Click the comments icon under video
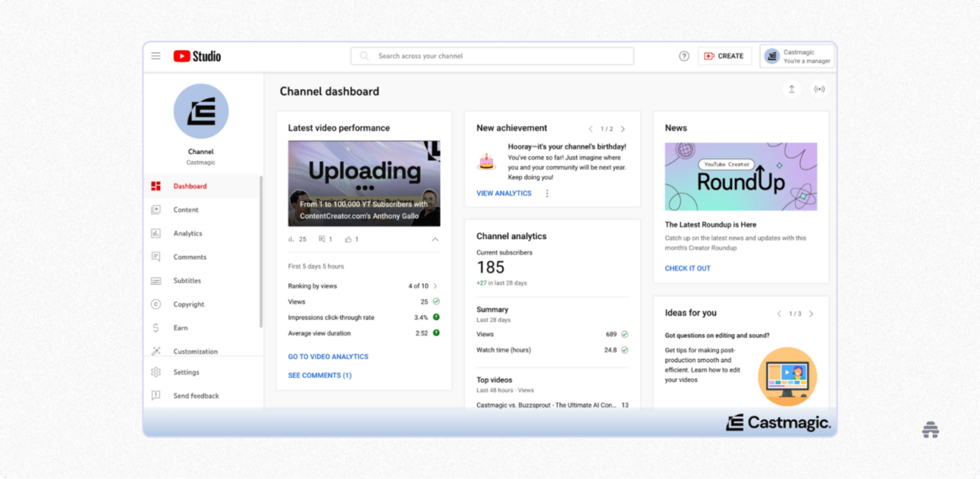This screenshot has width=980, height=479. (x=322, y=239)
